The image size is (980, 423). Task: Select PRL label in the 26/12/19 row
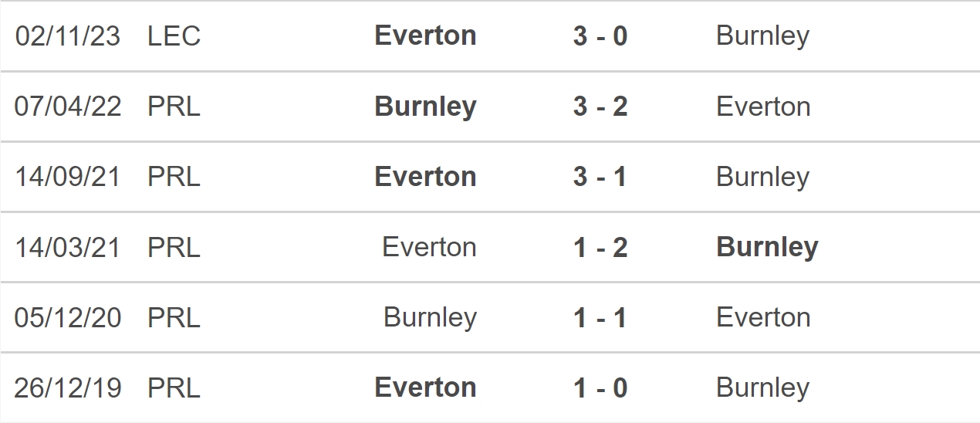coord(174,387)
